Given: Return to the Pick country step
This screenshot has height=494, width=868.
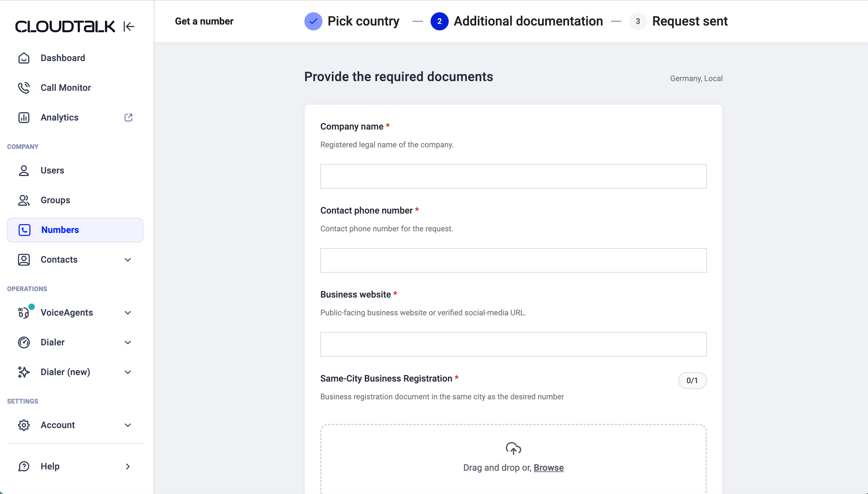Looking at the screenshot, I should (352, 21).
